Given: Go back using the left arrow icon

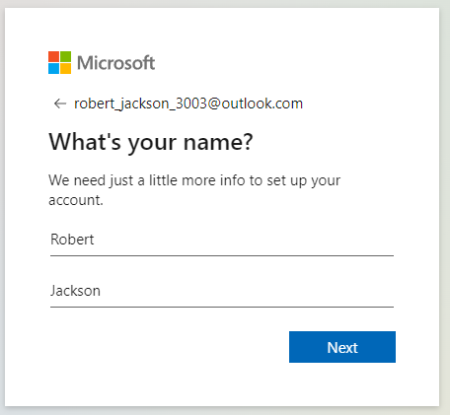Looking at the screenshot, I should (60, 104).
